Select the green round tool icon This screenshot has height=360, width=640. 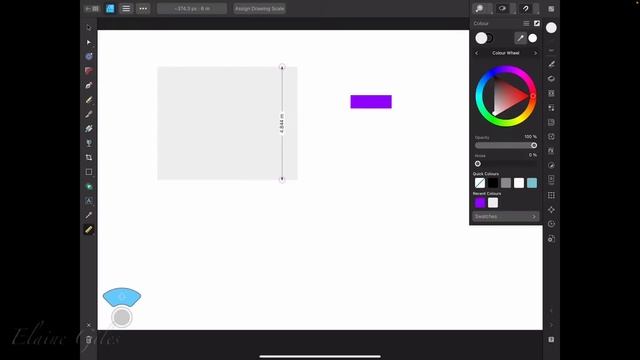point(89,187)
